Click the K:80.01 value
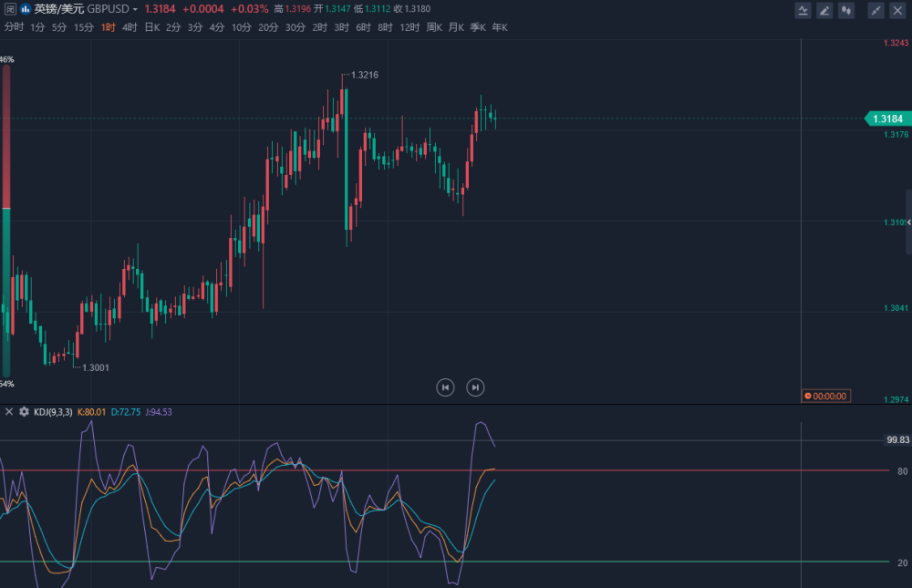912x588 pixels. [91, 412]
